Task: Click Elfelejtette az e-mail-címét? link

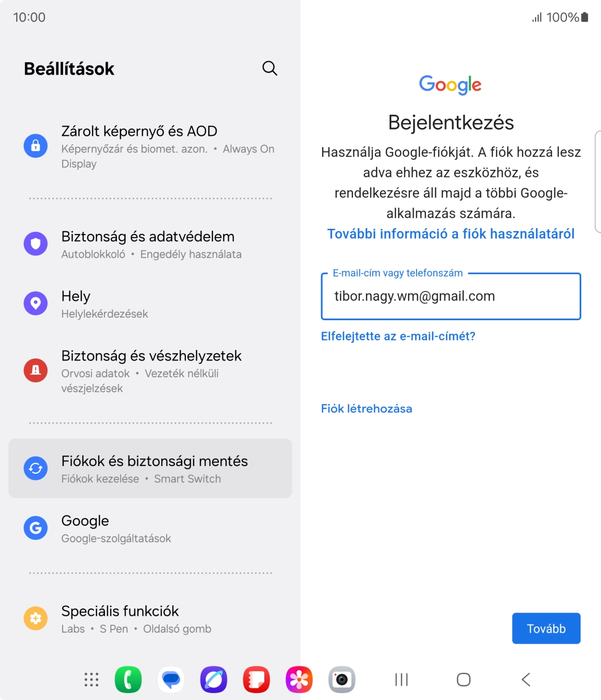Action: [x=398, y=336]
